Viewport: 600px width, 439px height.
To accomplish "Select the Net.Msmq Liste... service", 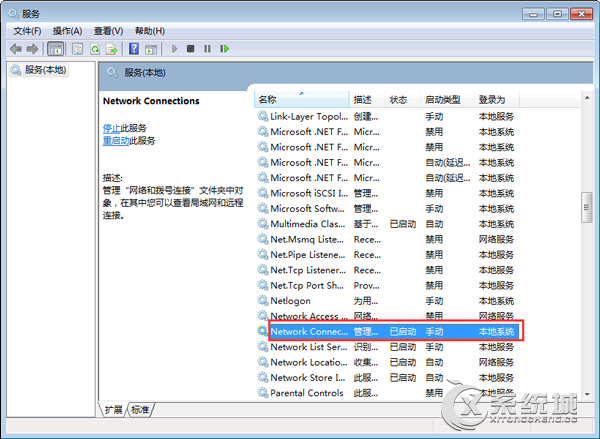I will [x=388, y=239].
